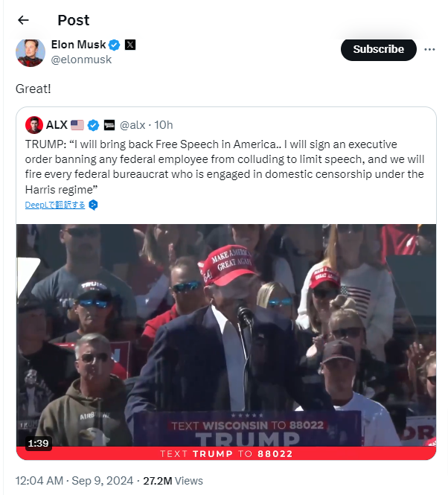The height and width of the screenshot is (495, 448).
Task: Click the DeepL hexagon logo icon
Action: tap(94, 205)
